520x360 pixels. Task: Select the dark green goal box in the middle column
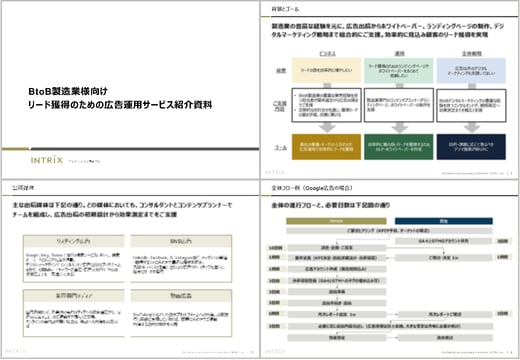click(x=399, y=147)
